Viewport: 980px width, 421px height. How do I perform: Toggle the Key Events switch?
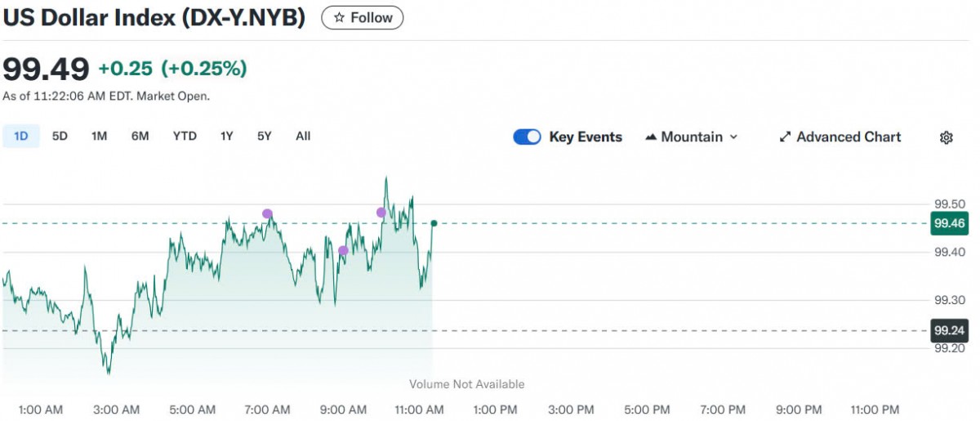click(527, 137)
